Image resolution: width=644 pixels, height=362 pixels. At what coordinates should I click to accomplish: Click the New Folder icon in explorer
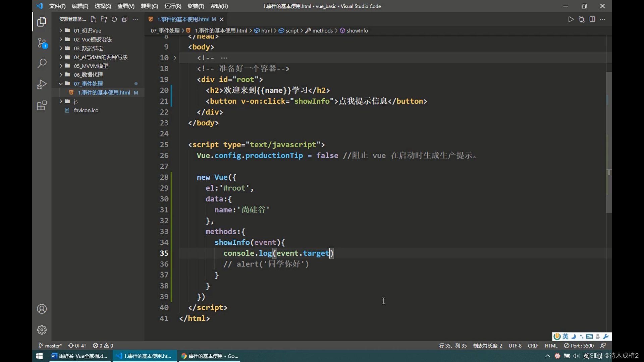[104, 19]
